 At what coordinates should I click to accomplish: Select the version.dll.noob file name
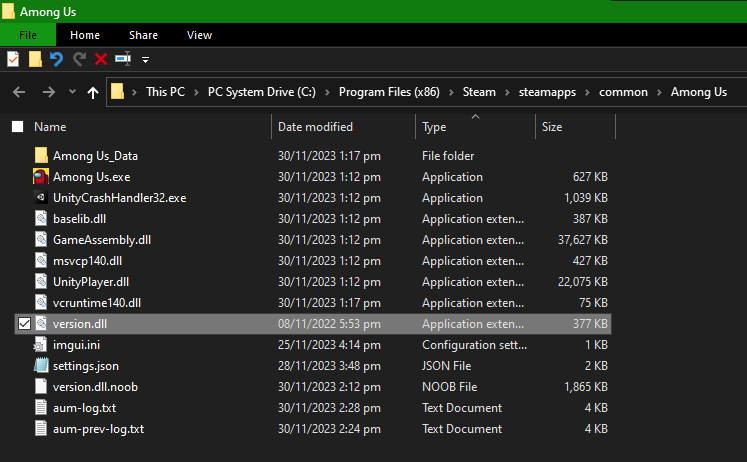click(95, 387)
